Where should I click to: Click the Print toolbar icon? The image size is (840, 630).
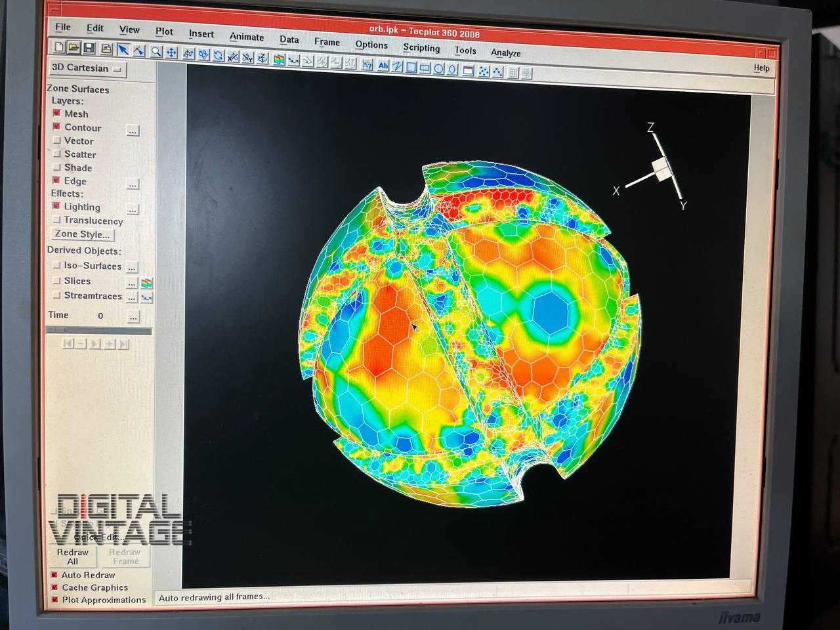click(106, 49)
